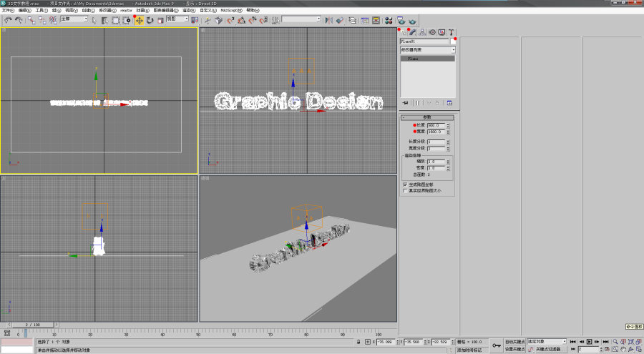This screenshot has width=644, height=354.
Task: Click the 自动关键点 button
Action: 514,342
